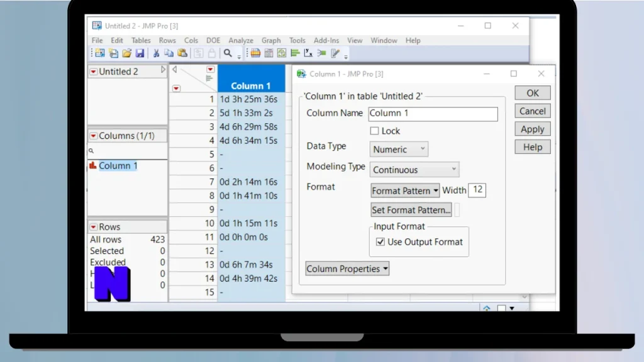The image size is (644, 362).
Task: Click the scroll down arrow behind the dialog
Action: pyautogui.click(x=525, y=297)
